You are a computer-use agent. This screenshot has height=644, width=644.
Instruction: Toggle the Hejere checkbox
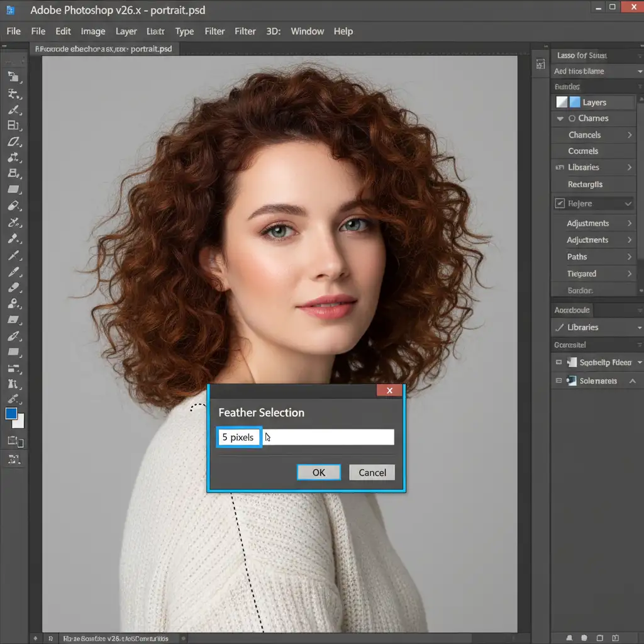coord(560,203)
